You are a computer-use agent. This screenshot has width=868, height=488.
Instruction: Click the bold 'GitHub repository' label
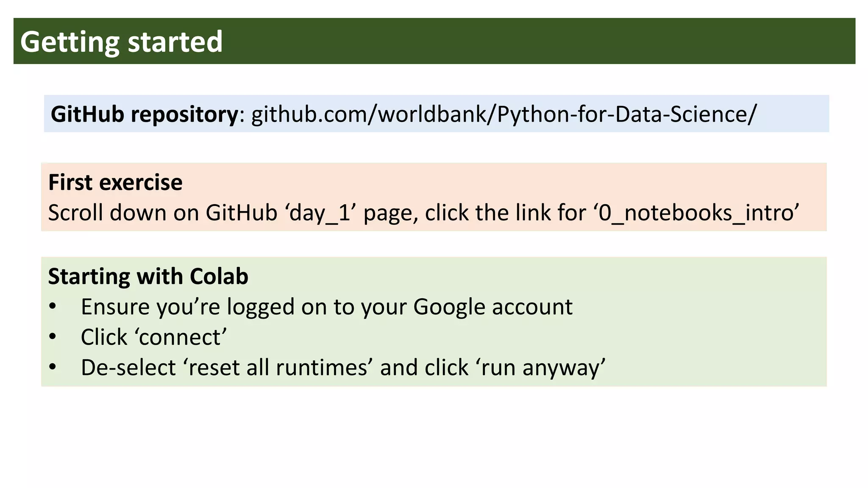click(x=144, y=114)
